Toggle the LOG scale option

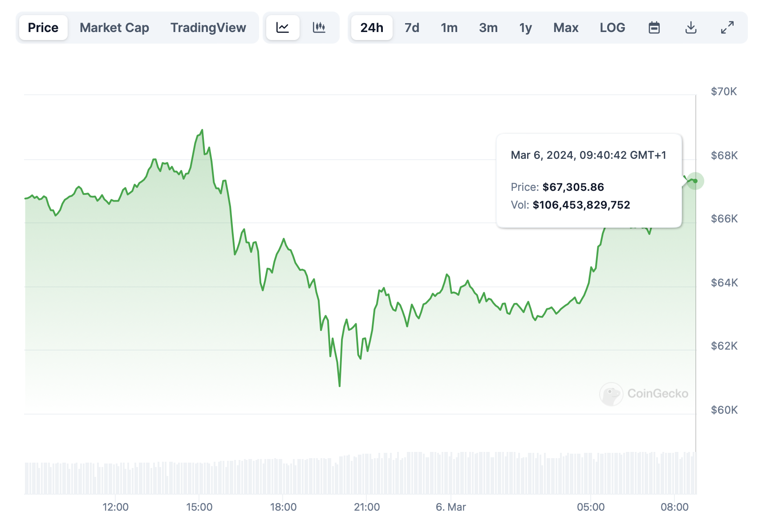point(612,28)
